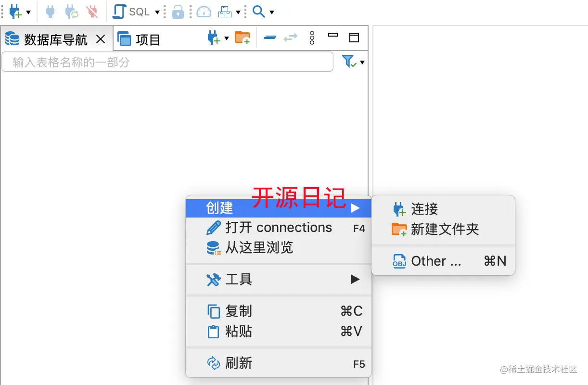Open dropdown arrow beside New Connection toolbar icon
This screenshot has width=588, height=385.
(x=28, y=12)
